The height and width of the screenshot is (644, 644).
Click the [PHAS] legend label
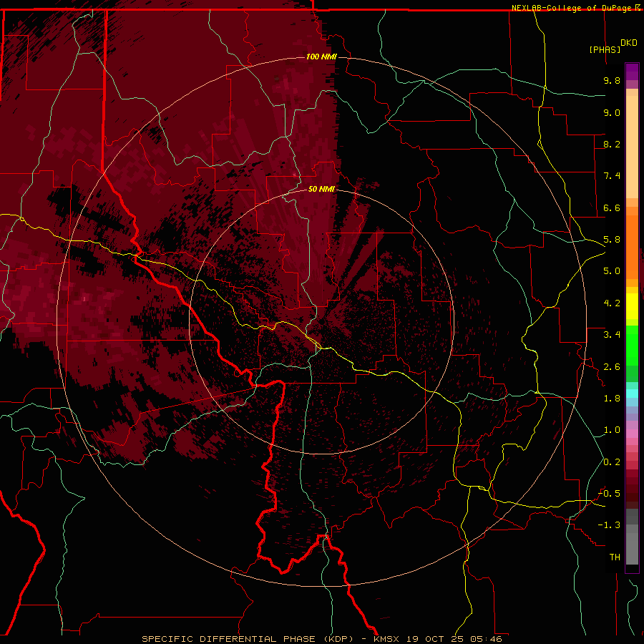pos(605,49)
